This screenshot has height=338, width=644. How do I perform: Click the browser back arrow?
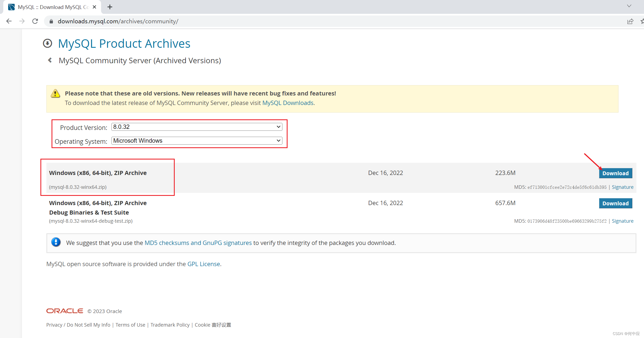pyautogui.click(x=9, y=21)
